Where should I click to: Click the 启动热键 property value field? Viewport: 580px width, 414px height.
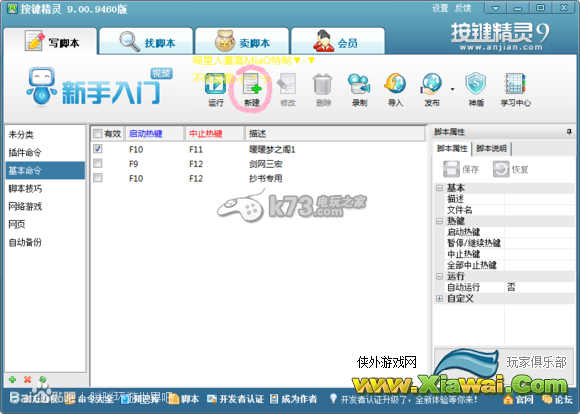point(539,232)
